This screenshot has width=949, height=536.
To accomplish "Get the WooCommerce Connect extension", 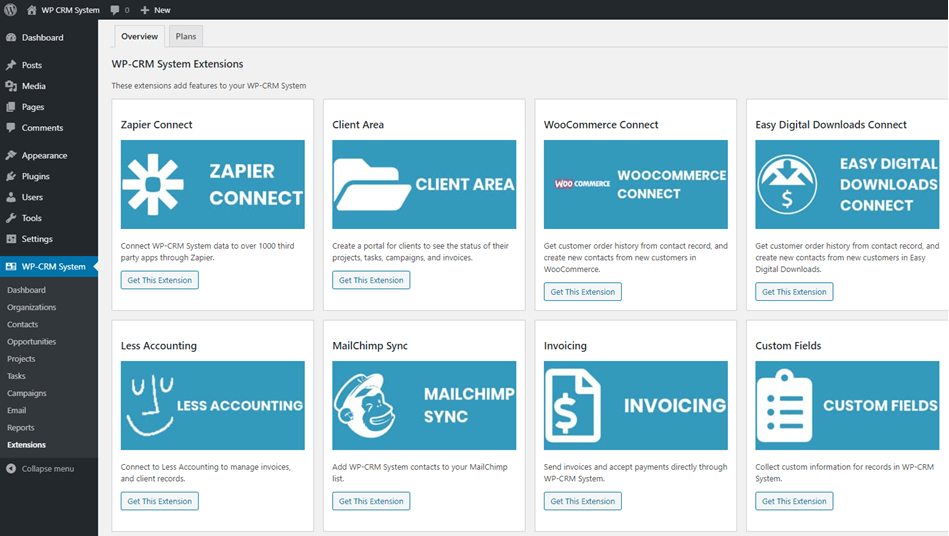I will (x=582, y=292).
